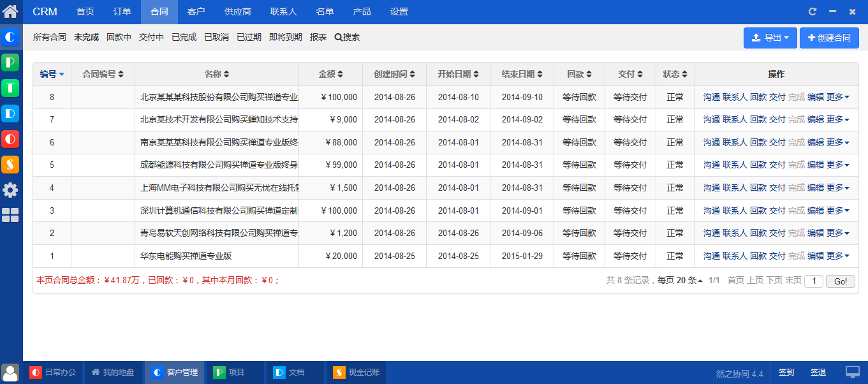Click the Go! pagination button

(x=841, y=281)
